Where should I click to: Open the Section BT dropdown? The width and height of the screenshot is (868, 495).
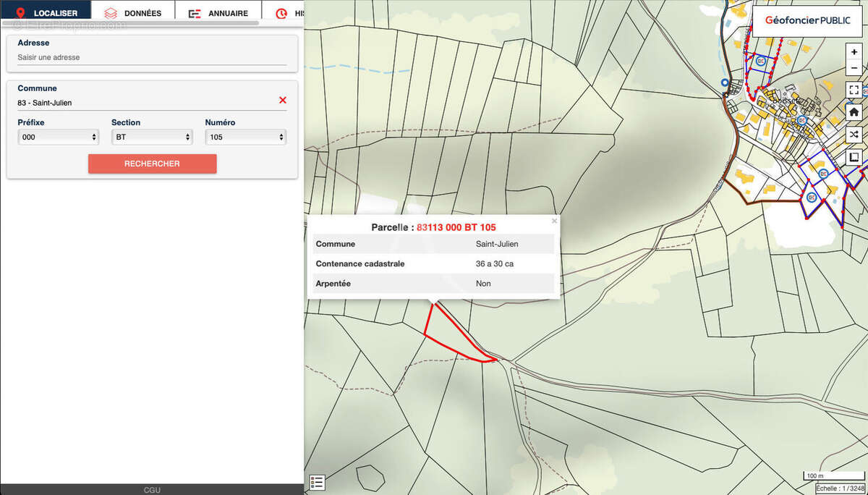(x=152, y=137)
